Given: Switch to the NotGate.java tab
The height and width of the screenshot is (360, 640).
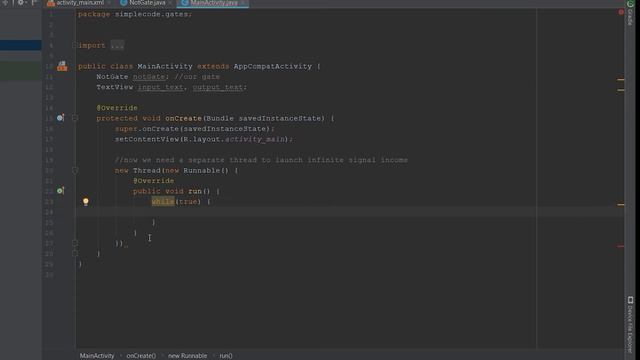Looking at the screenshot, I should (147, 3).
